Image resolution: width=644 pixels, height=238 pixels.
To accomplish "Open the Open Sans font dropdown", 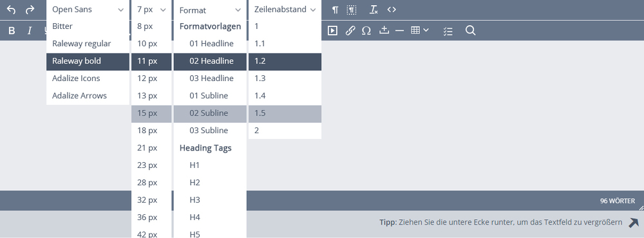I will tap(88, 10).
